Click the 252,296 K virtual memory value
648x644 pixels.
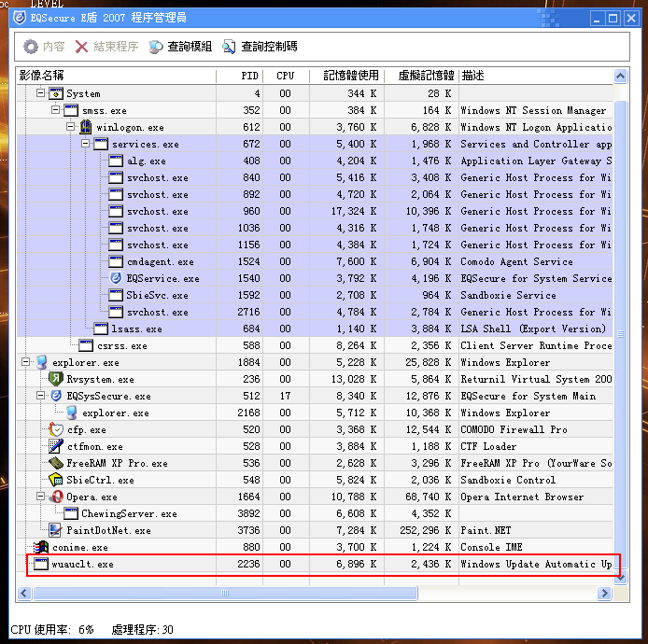click(426, 530)
